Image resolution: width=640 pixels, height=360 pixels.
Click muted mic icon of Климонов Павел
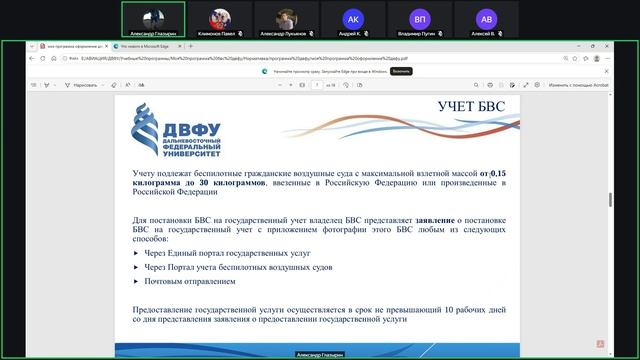240,33
